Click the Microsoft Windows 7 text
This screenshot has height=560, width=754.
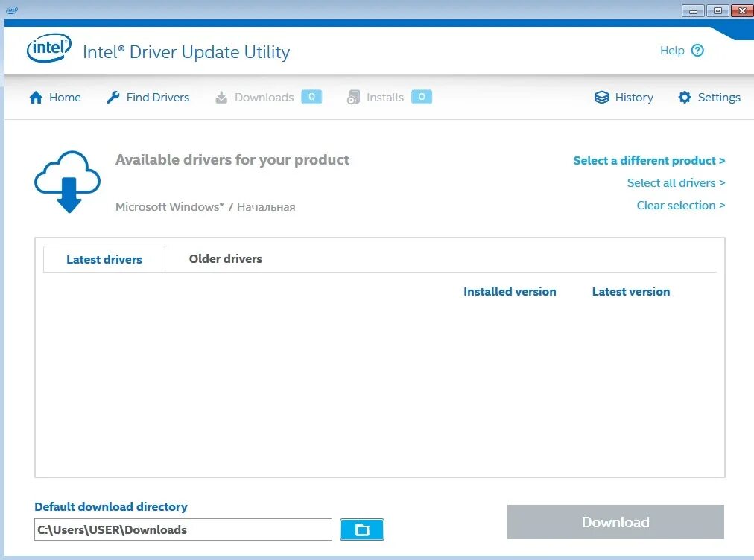click(x=206, y=207)
